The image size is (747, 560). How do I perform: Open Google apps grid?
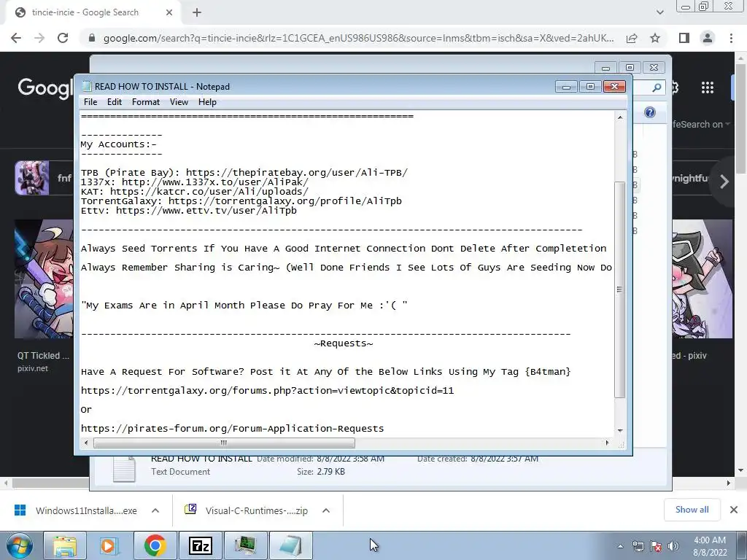pos(708,87)
